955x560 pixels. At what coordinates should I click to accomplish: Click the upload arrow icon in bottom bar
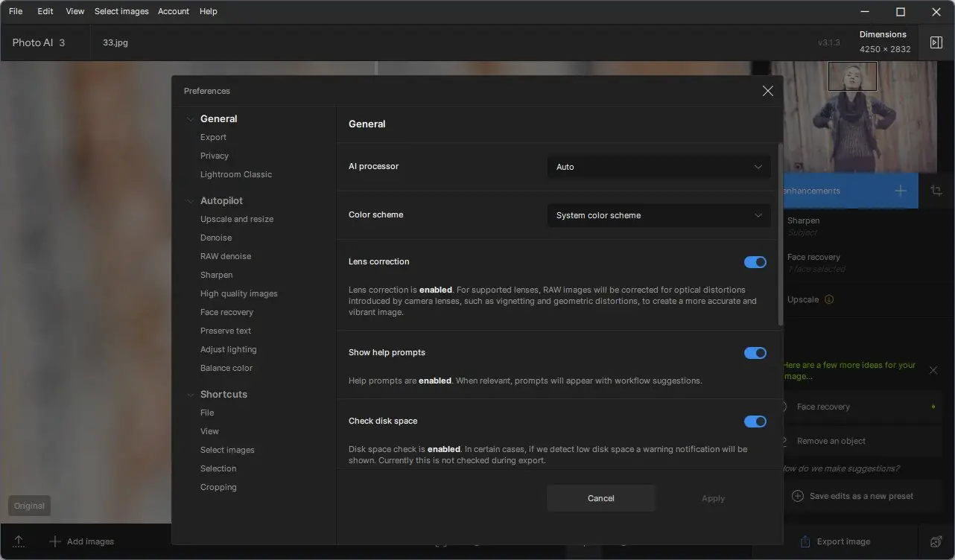[x=19, y=541]
